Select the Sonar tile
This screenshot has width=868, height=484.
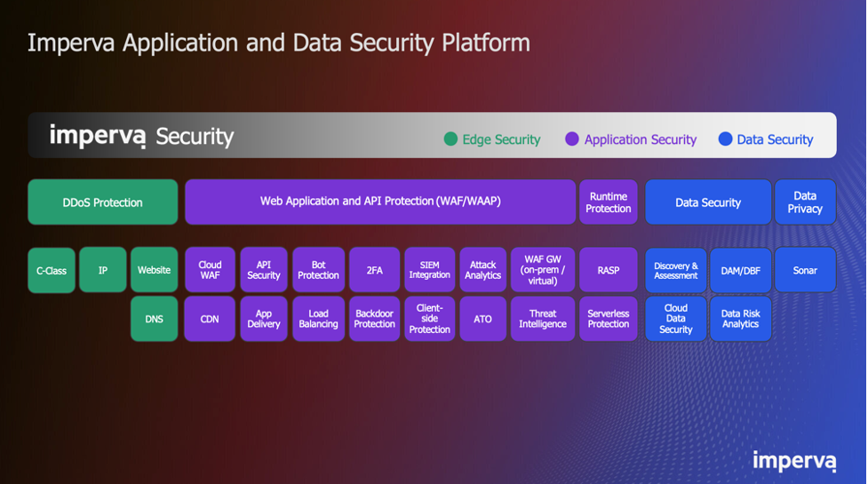tap(805, 270)
